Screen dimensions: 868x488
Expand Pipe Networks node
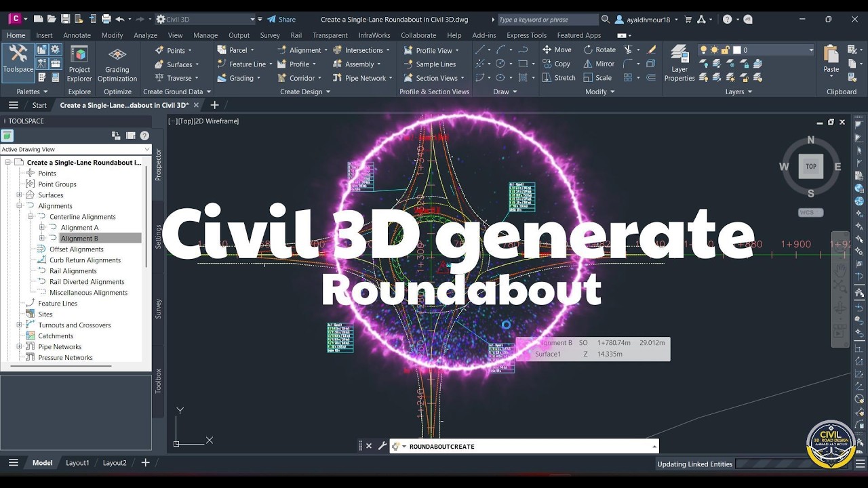(x=20, y=347)
